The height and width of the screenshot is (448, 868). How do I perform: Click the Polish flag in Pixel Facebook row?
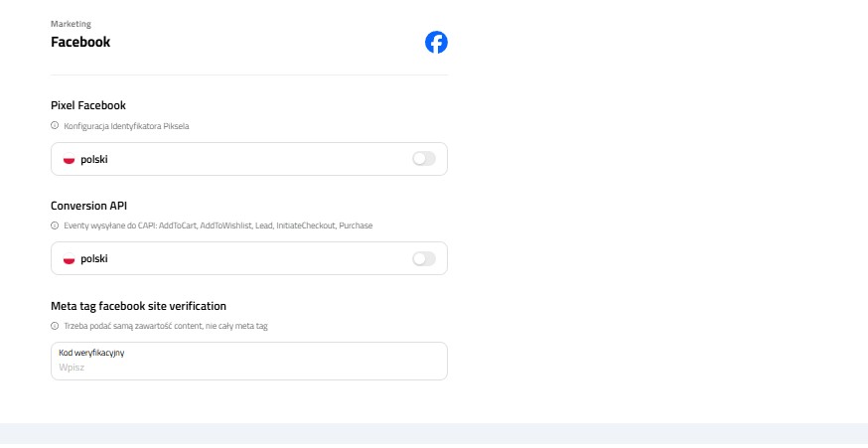point(70,159)
